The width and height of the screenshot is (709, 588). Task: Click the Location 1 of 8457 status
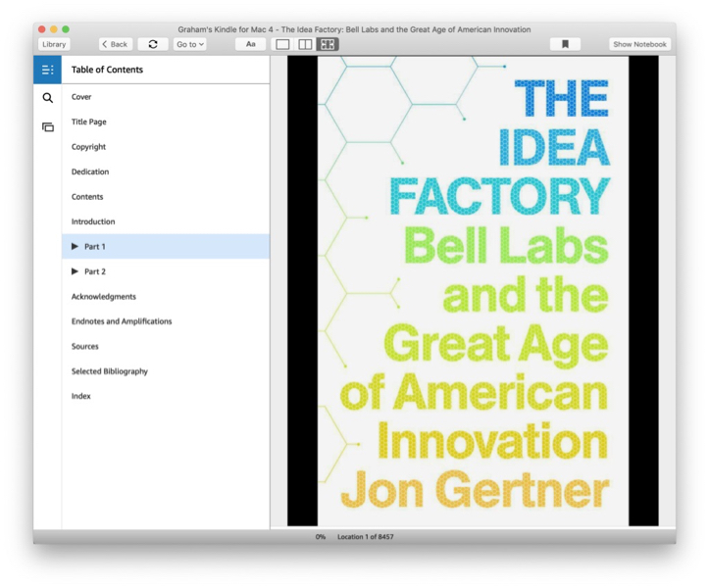366,536
